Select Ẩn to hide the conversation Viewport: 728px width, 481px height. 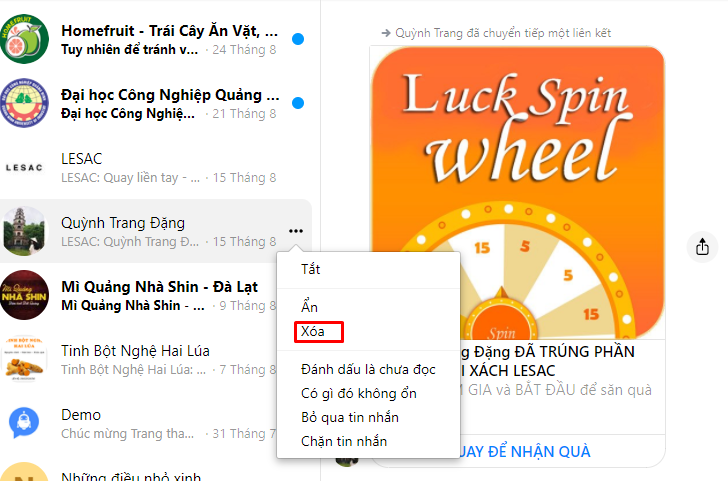(309, 306)
